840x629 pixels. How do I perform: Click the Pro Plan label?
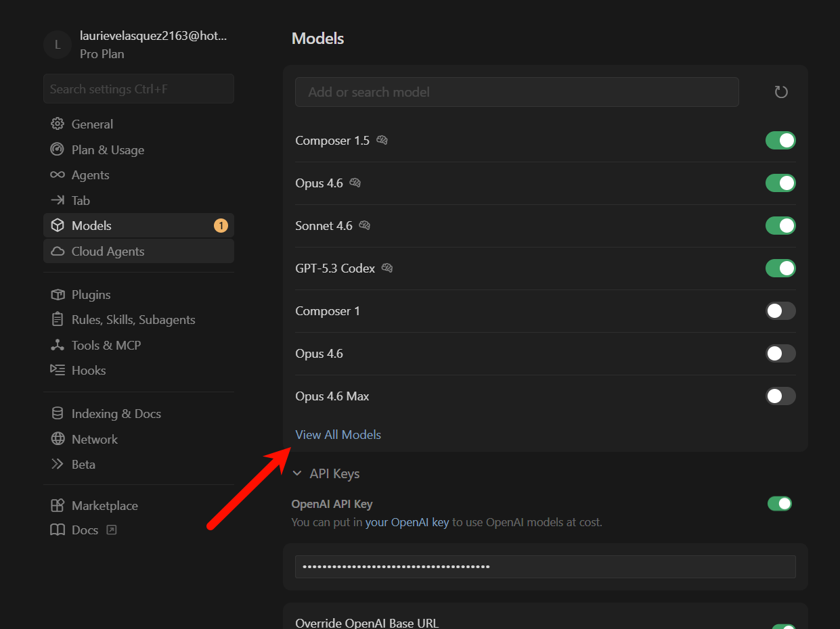coord(102,54)
